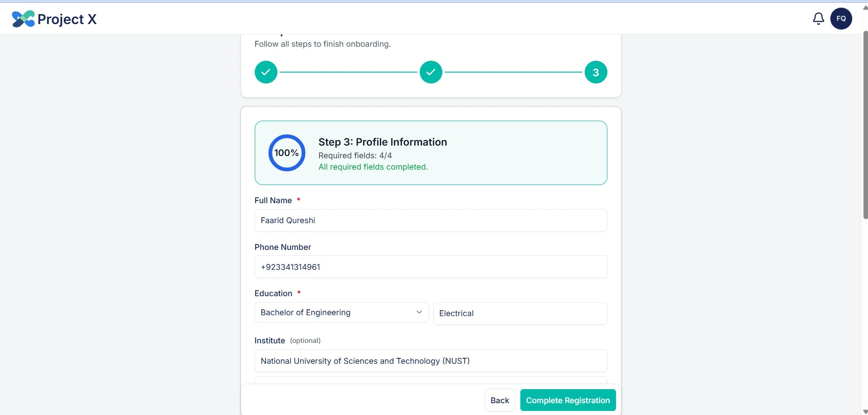Focus the Phone Number field
This screenshot has width=868, height=415.
(x=431, y=267)
